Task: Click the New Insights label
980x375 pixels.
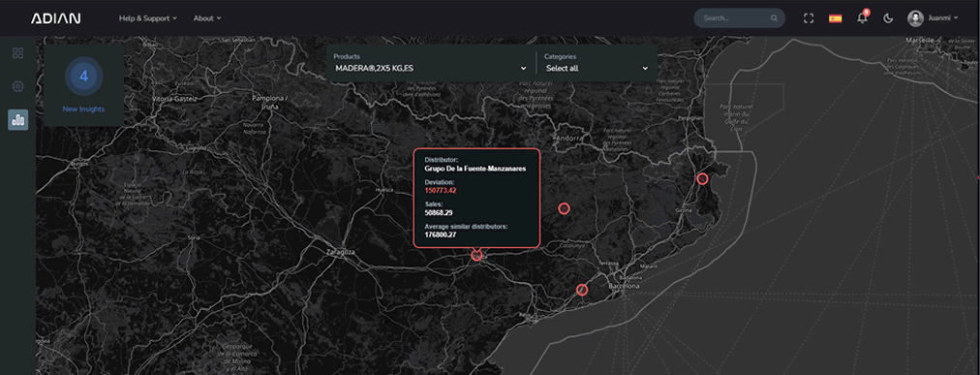Action: (83, 109)
